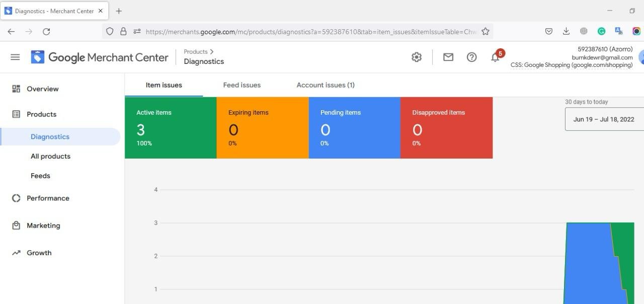Switch to the Account issues (1) tab

click(x=326, y=85)
